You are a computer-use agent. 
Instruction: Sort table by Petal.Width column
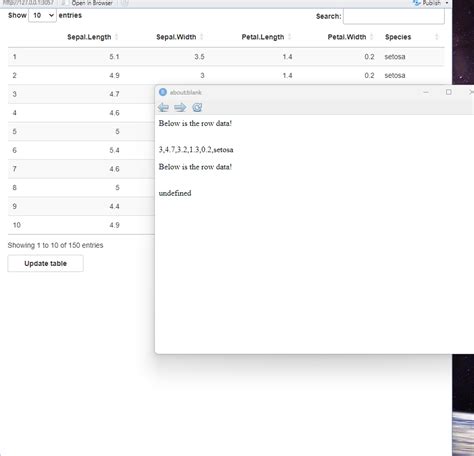click(x=347, y=37)
